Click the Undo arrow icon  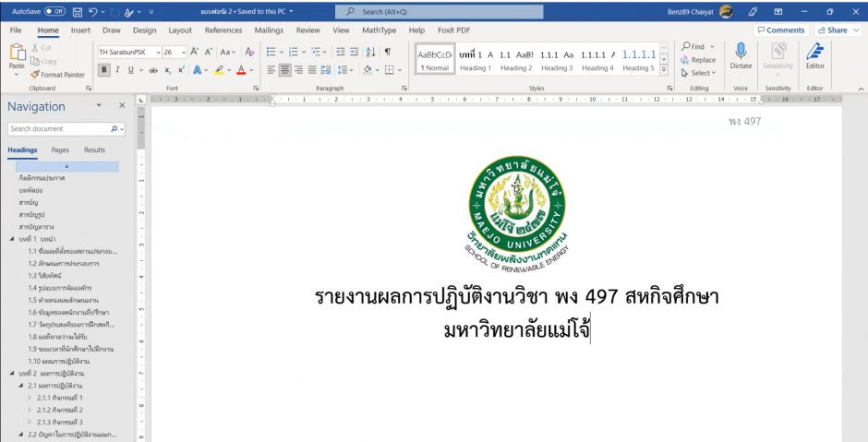(93, 11)
